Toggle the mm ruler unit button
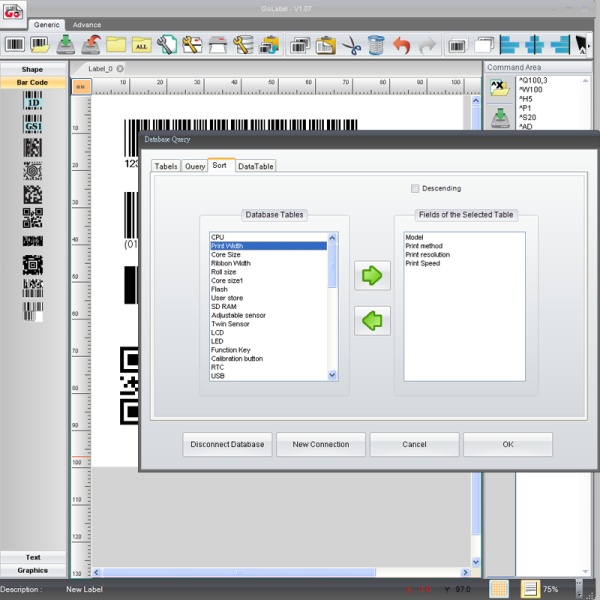 (82, 86)
